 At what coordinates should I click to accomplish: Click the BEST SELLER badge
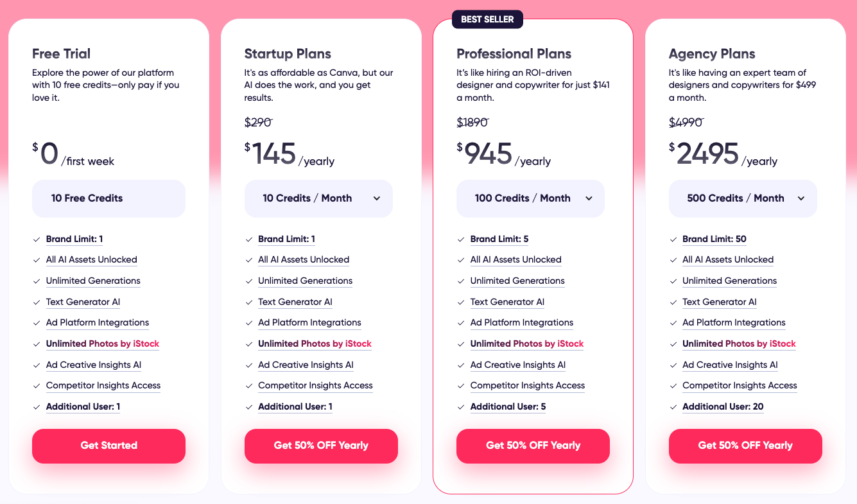point(487,19)
